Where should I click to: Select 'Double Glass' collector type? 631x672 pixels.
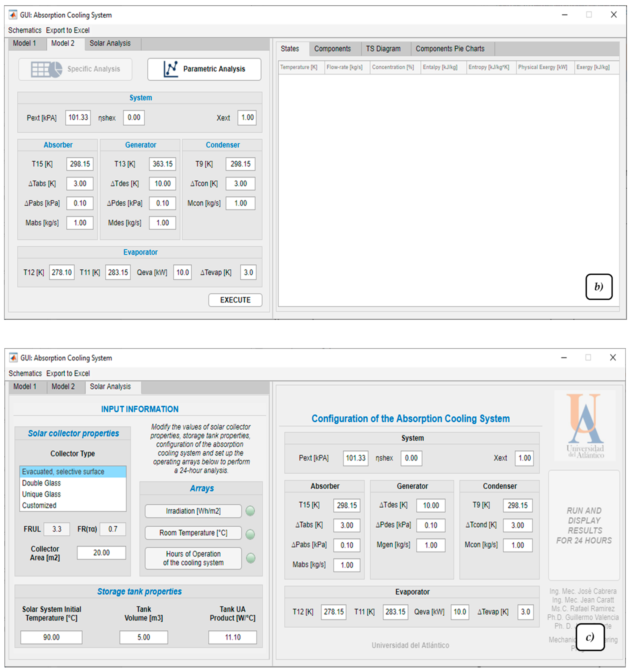click(x=41, y=483)
